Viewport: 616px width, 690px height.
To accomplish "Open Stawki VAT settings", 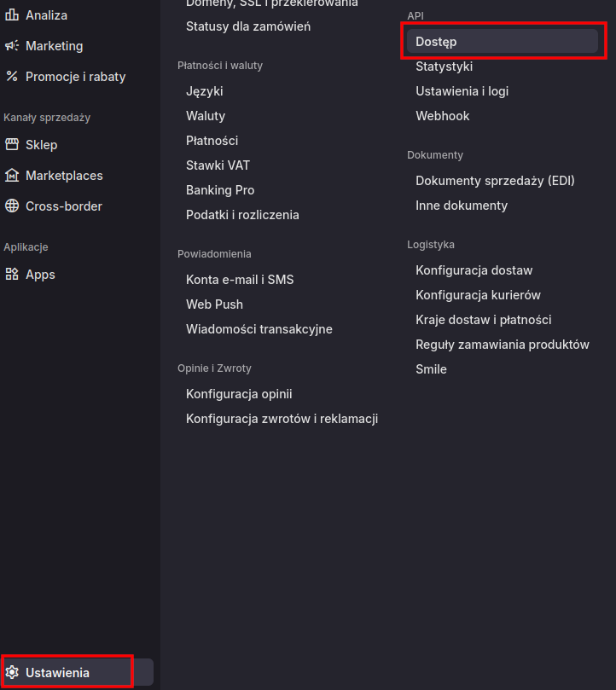I will (x=218, y=165).
